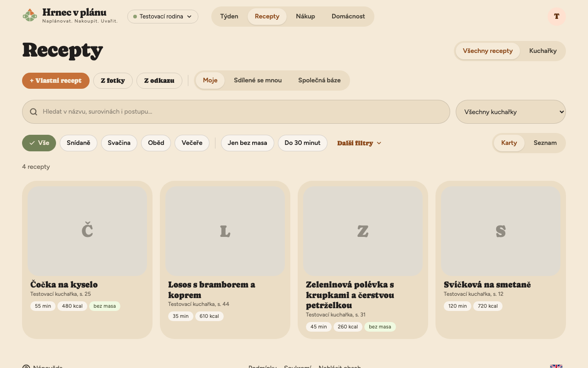Image resolution: width=588 pixels, height=368 pixels.
Task: Select the Snídaně meal filter chip
Action: coord(79,143)
